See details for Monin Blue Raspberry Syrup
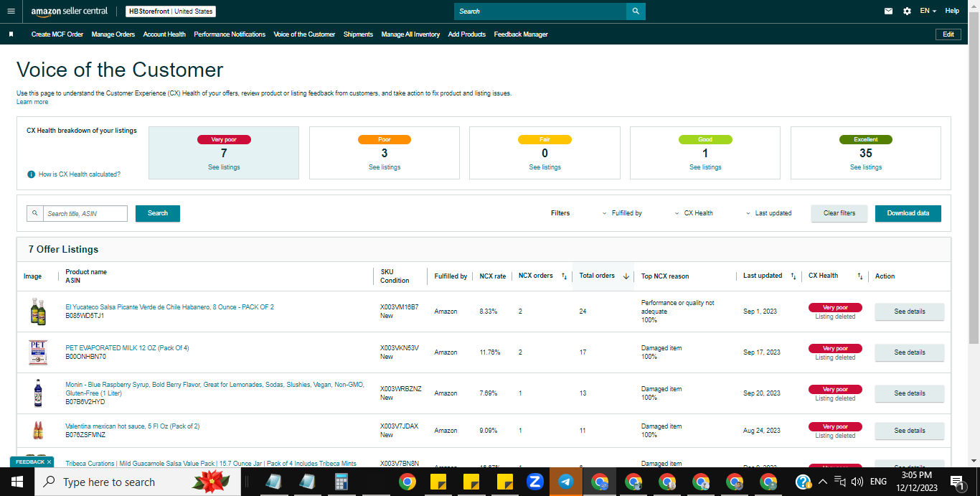The width and height of the screenshot is (980, 496). pyautogui.click(x=910, y=393)
